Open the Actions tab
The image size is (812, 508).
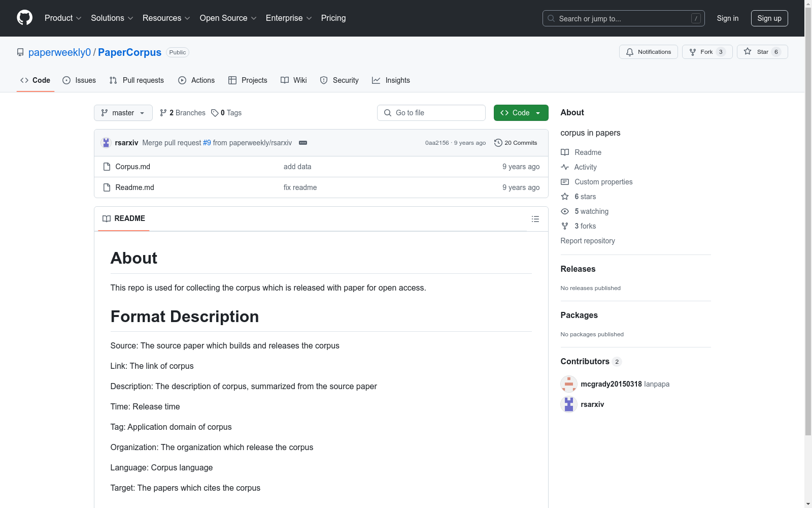[x=196, y=80]
